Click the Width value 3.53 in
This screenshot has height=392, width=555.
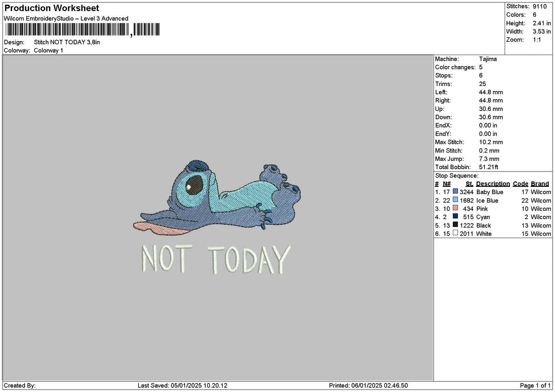click(542, 31)
